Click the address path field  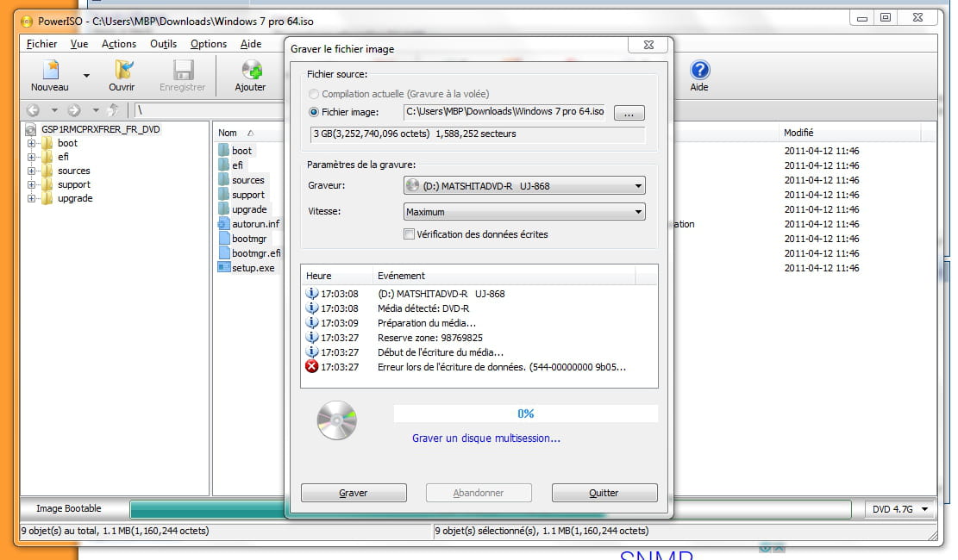pyautogui.click(x=210, y=110)
